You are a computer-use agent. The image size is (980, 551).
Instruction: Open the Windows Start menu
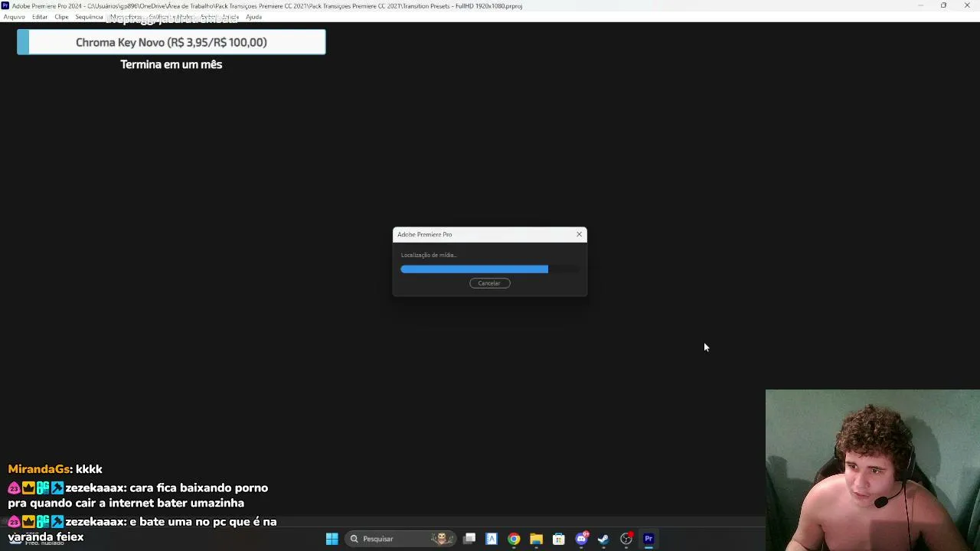pyautogui.click(x=332, y=539)
